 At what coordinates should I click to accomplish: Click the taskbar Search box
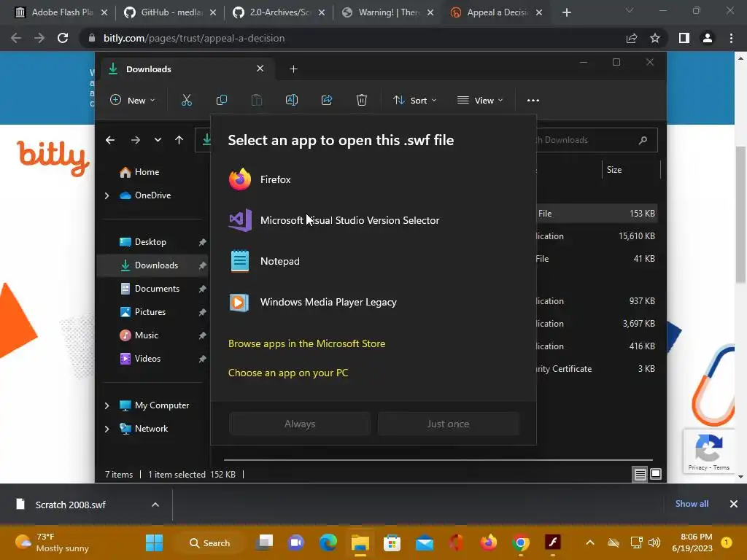click(x=209, y=542)
